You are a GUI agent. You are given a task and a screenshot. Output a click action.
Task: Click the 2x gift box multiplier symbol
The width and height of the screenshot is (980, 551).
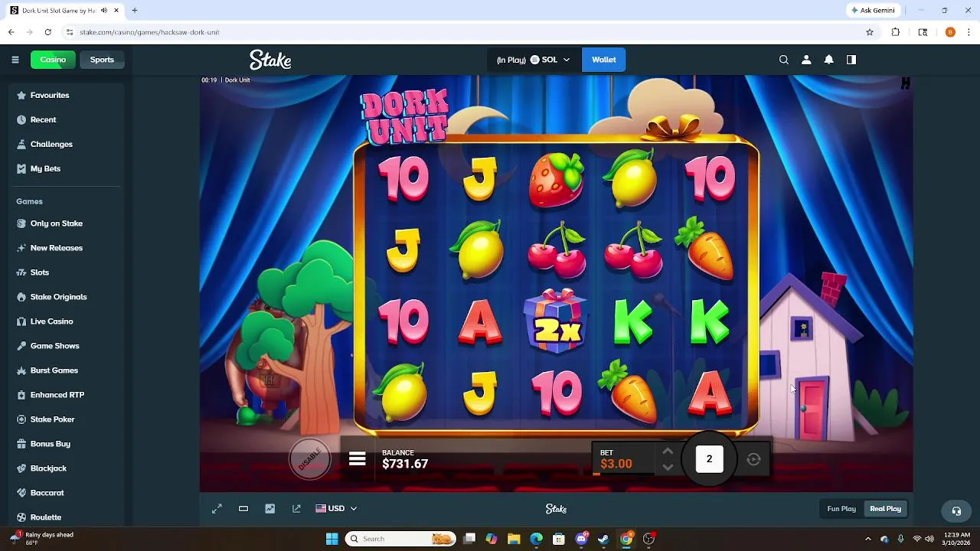point(557,321)
